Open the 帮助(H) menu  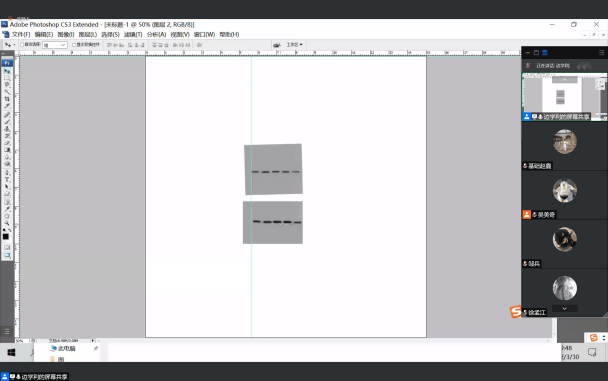229,34
